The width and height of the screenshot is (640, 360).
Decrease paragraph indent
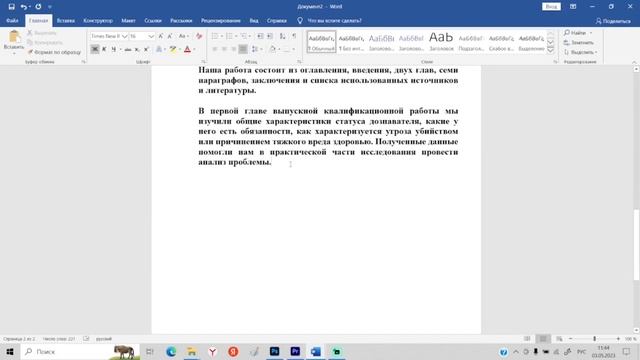[x=260, y=36]
